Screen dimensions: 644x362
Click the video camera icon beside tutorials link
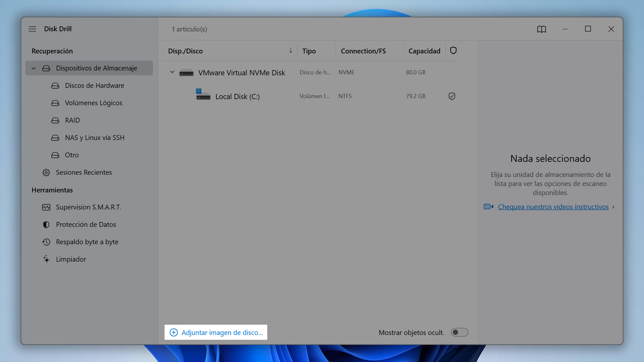[488, 207]
